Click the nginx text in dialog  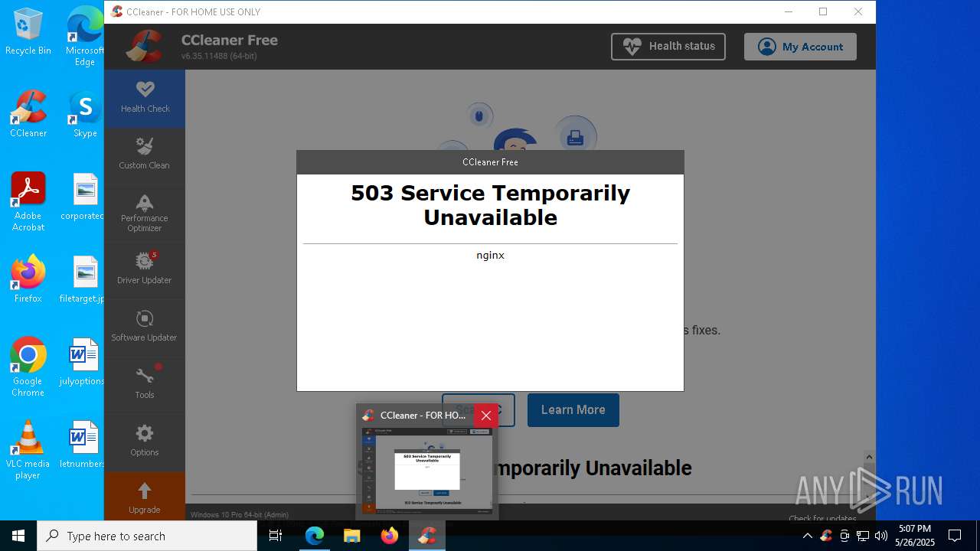[490, 256]
